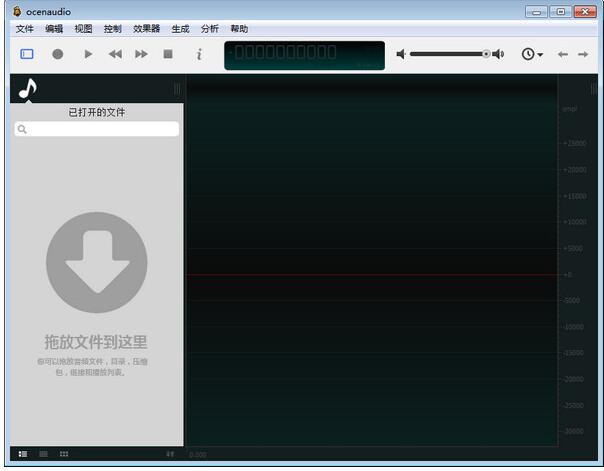Adjust the volume slider handle
The height and width of the screenshot is (471, 604).
(486, 54)
